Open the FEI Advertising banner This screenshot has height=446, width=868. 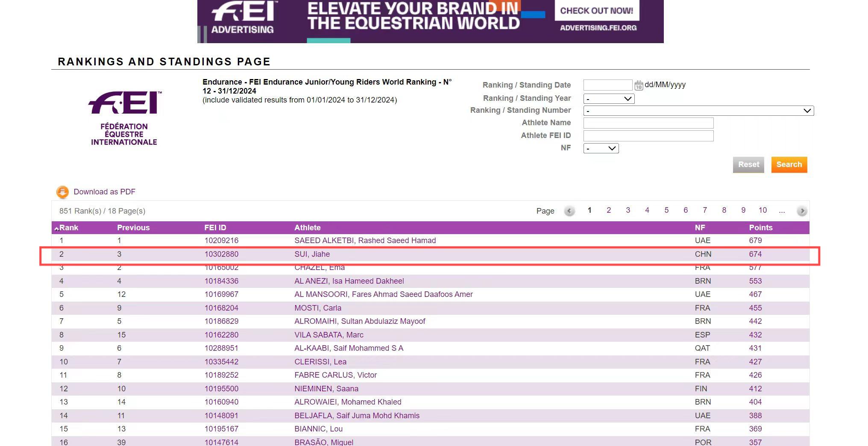click(430, 21)
